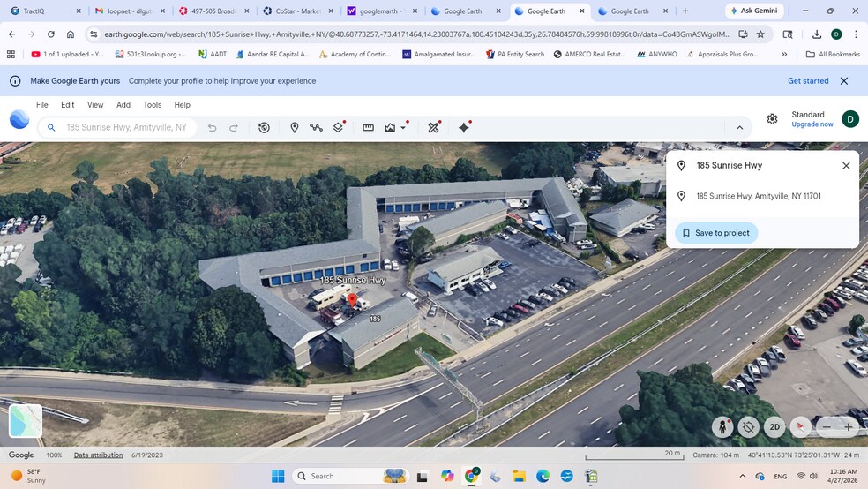Select the measure ruler tool
This screenshot has width=868, height=489.
tap(368, 127)
